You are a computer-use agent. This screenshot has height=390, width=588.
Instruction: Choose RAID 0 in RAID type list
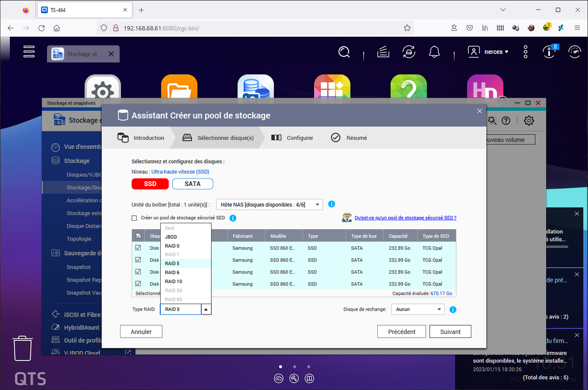[186, 246]
